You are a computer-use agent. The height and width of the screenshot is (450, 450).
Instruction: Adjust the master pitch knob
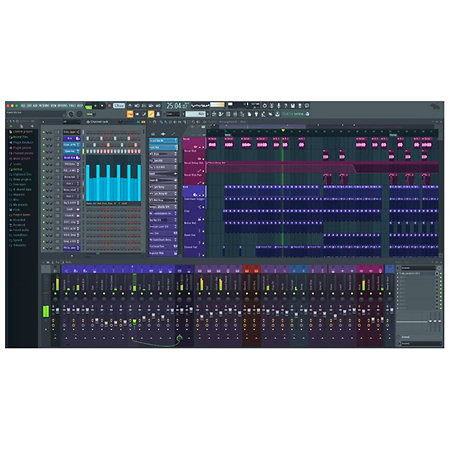click(x=79, y=114)
